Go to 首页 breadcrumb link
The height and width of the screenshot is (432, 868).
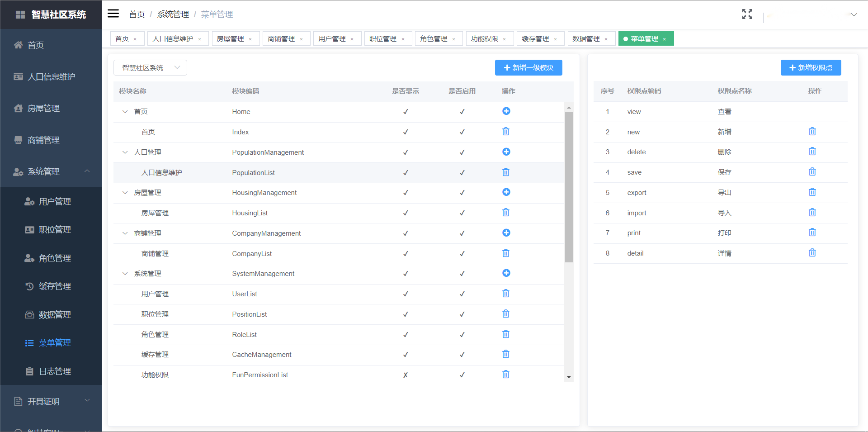click(137, 14)
